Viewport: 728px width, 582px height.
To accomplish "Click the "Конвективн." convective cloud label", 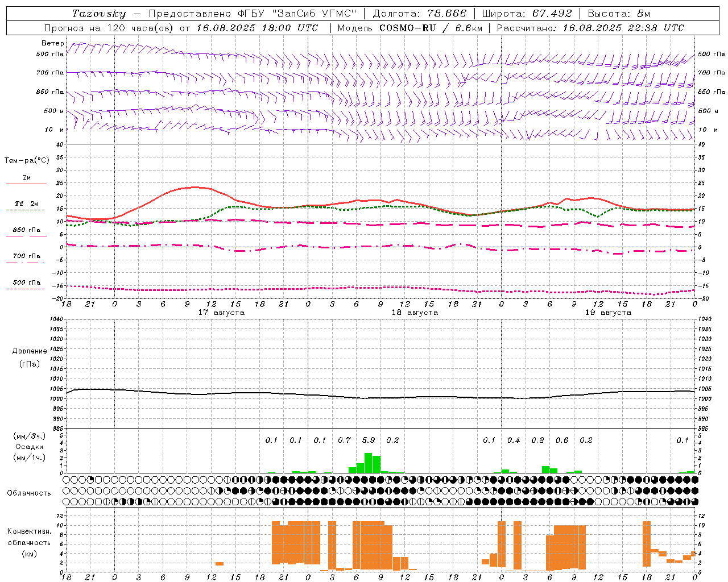I will [30, 531].
